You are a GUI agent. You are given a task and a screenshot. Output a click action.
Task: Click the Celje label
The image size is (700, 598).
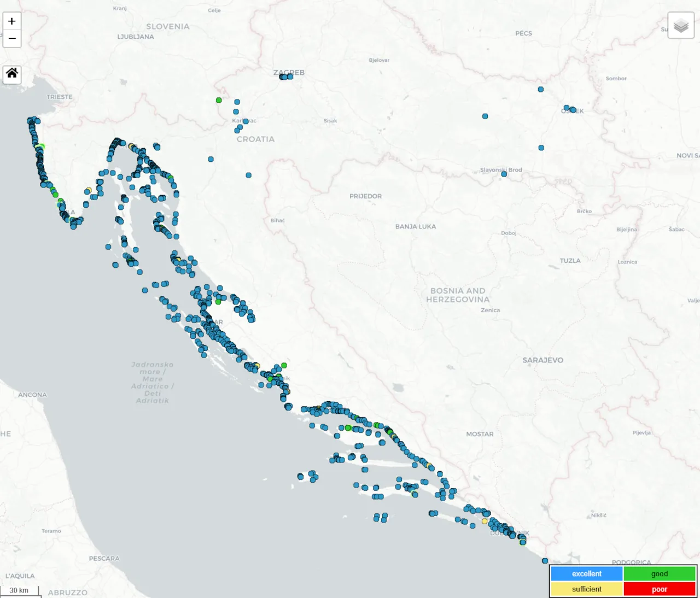(214, 10)
